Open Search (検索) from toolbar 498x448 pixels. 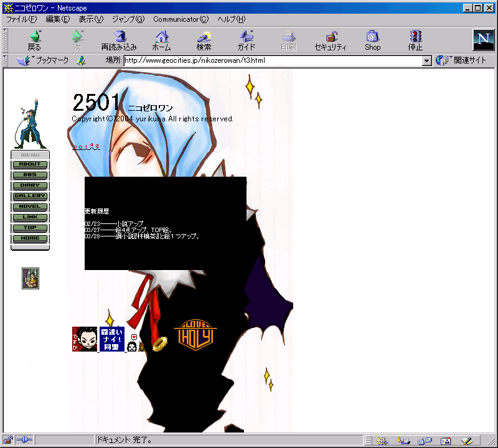pyautogui.click(x=204, y=40)
